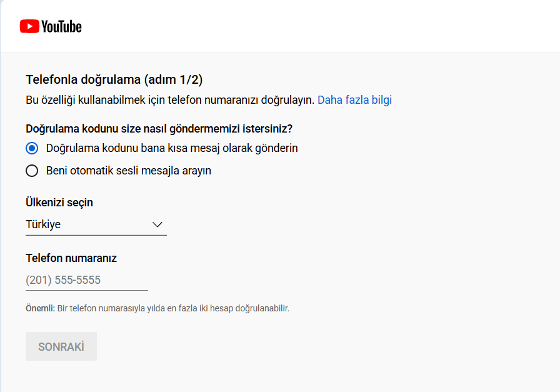
Task: Click the YouTube logo
Action: 51,26
